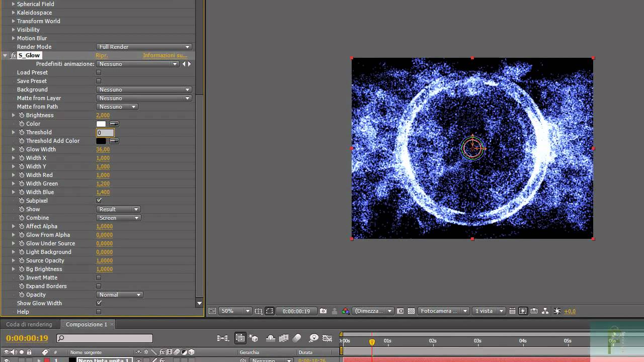644x362 pixels.
Task: Open the Render Mode dropdown
Action: (x=144, y=47)
